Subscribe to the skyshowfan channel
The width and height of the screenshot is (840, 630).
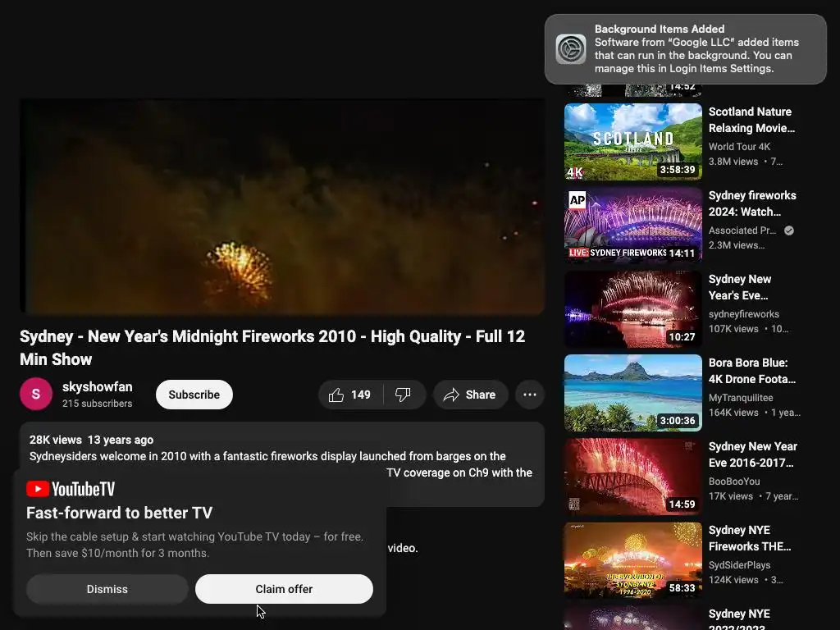click(194, 395)
